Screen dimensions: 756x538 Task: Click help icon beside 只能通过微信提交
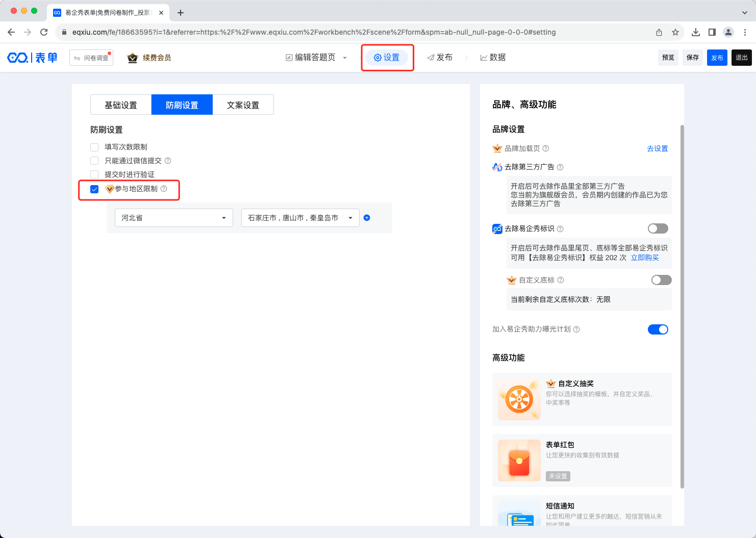(168, 161)
